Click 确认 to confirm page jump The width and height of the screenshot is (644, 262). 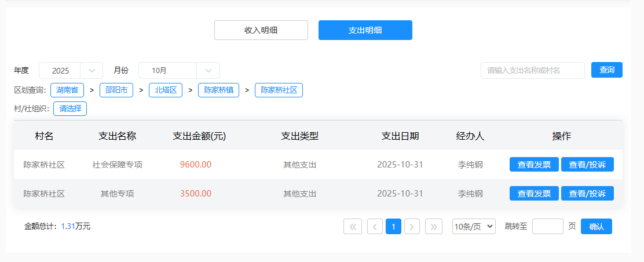pyautogui.click(x=596, y=227)
